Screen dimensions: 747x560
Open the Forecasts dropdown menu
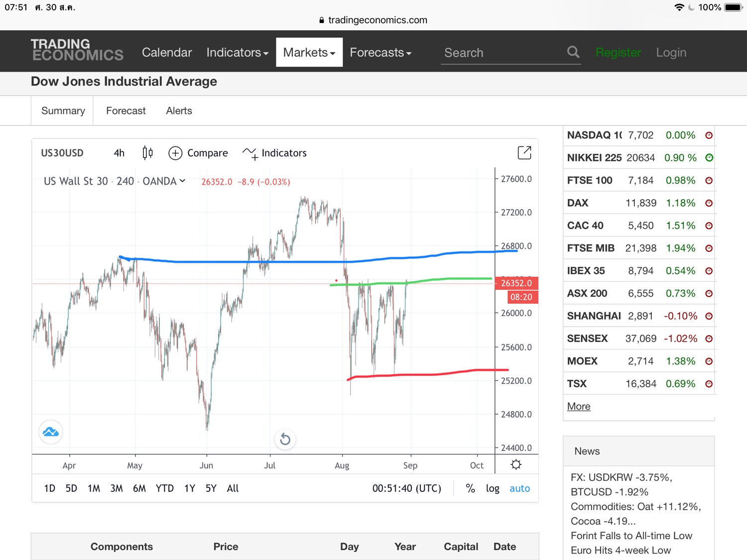coord(380,52)
